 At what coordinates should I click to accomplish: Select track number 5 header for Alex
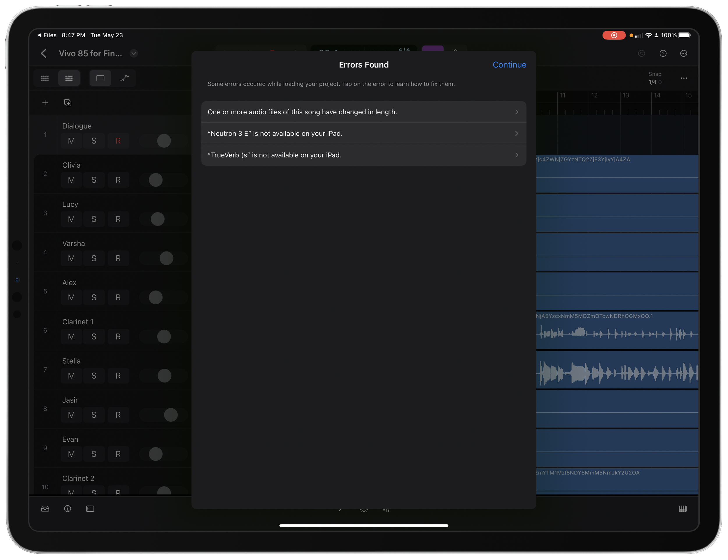tap(45, 291)
